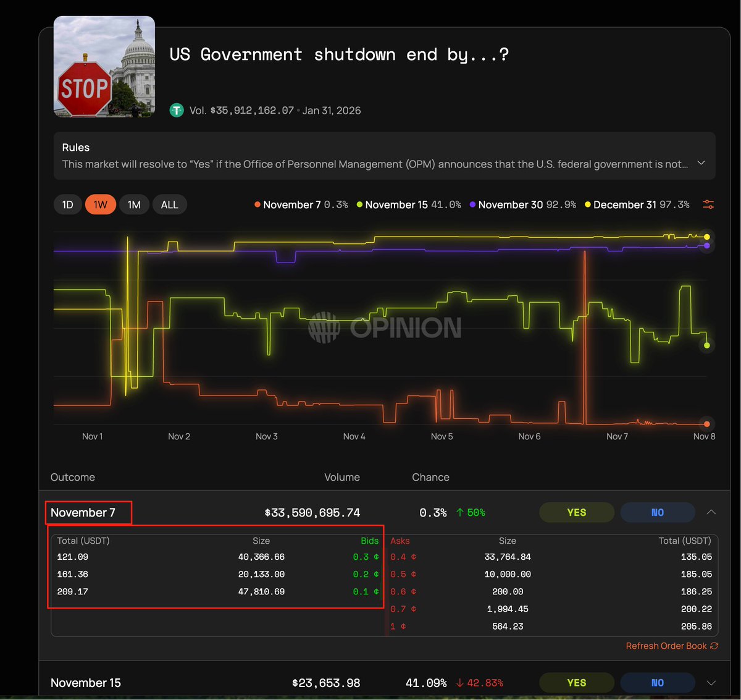The height and width of the screenshot is (700, 741).
Task: Click the Outcome column header
Action: click(73, 477)
